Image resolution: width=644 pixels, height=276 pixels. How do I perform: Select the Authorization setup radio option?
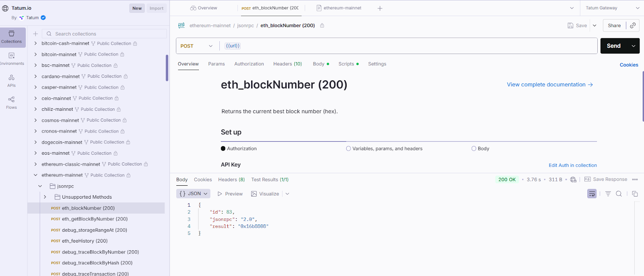[x=223, y=149]
